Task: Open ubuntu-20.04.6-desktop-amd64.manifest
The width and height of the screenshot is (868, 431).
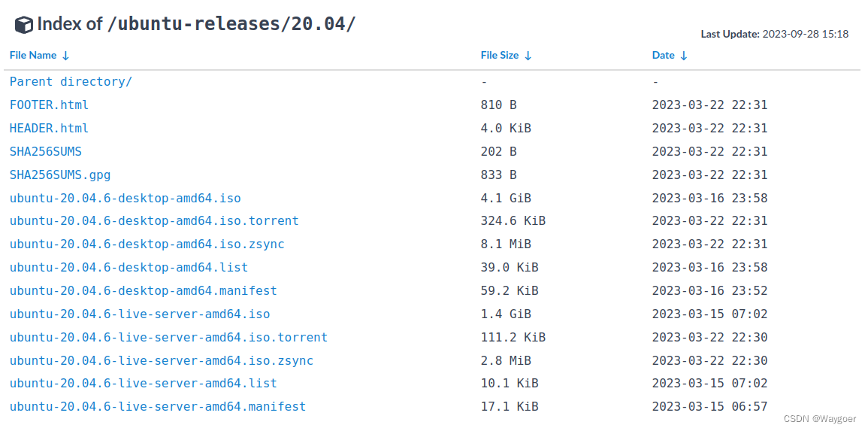Action: point(144,290)
